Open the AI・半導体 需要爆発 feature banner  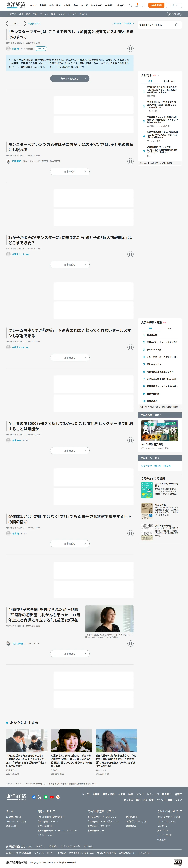[160, 431]
